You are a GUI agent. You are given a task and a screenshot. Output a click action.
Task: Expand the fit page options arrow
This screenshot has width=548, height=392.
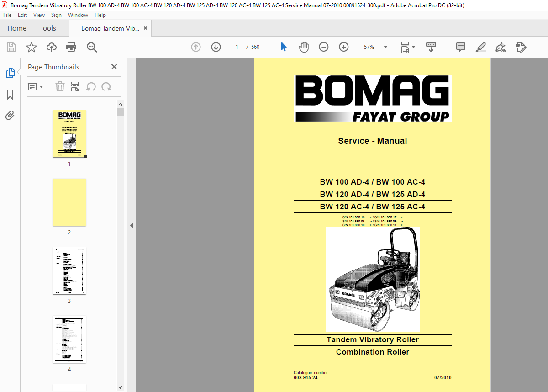pyautogui.click(x=413, y=47)
